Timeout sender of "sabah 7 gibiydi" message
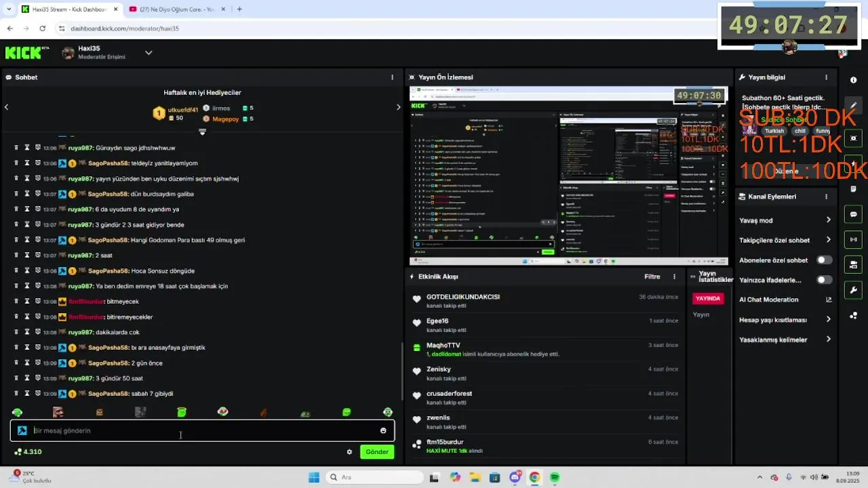 tap(27, 394)
